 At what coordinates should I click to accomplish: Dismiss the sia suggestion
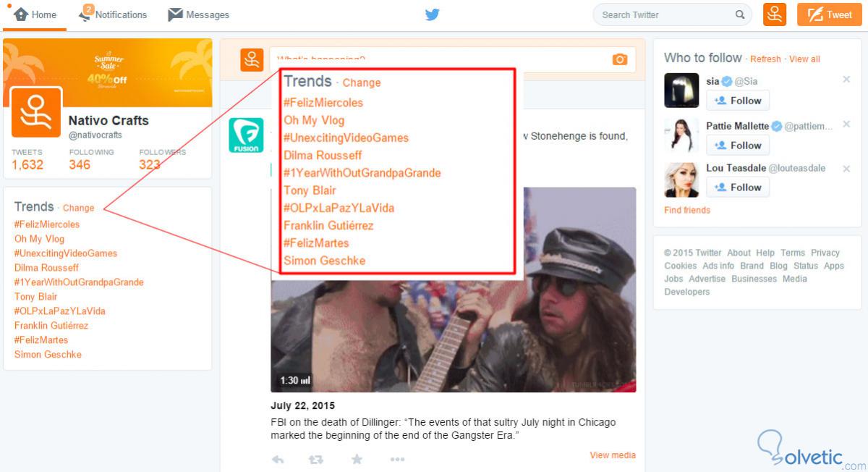click(846, 80)
